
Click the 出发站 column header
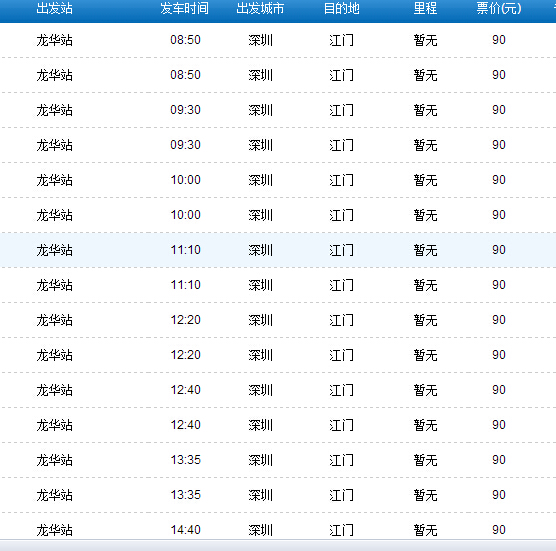coord(54,9)
